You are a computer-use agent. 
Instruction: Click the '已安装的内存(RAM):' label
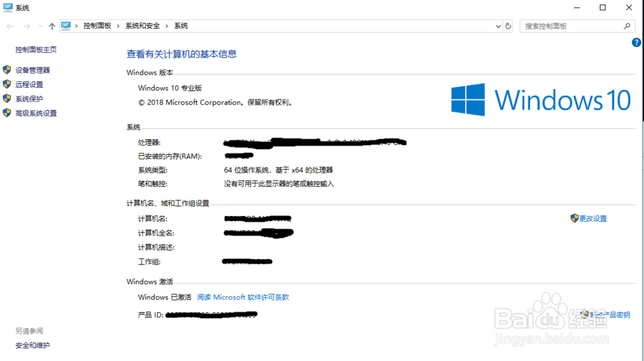170,157
